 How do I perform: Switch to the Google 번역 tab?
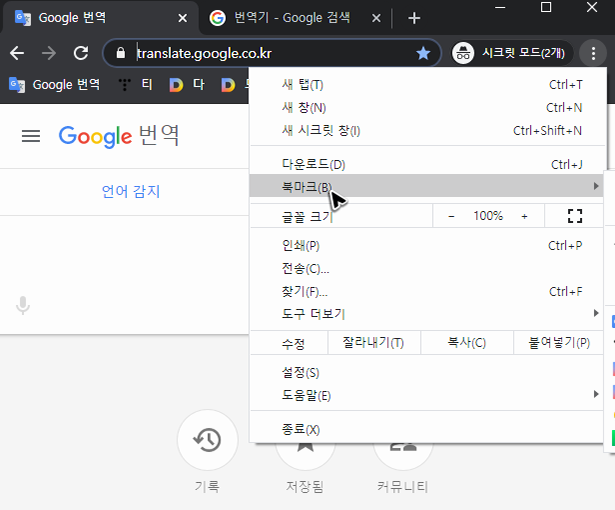point(100,18)
